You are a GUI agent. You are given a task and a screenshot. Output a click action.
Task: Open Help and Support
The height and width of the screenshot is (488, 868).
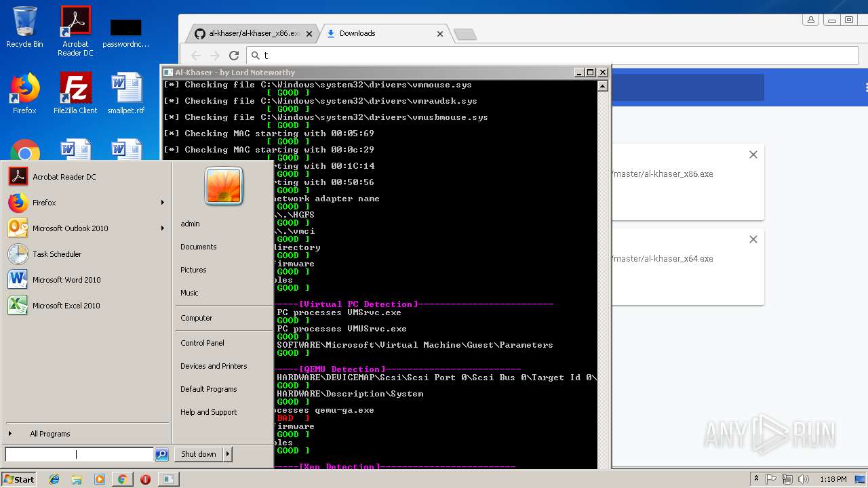pos(209,412)
